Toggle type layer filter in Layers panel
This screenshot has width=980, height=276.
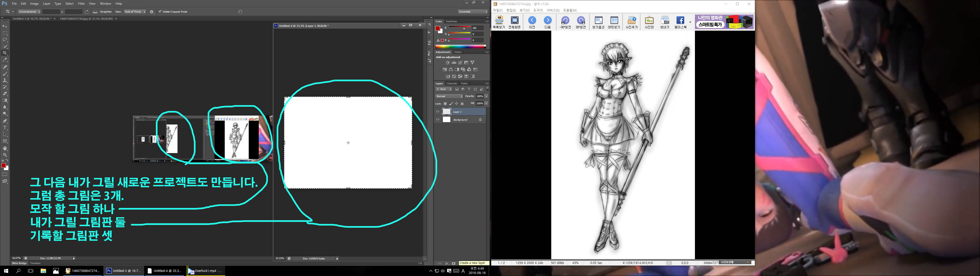point(469,89)
